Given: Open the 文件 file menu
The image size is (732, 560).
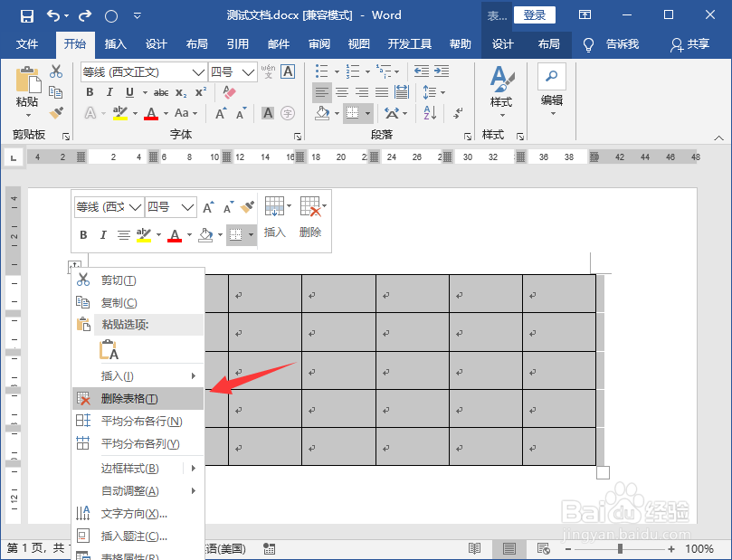Looking at the screenshot, I should 27,44.
